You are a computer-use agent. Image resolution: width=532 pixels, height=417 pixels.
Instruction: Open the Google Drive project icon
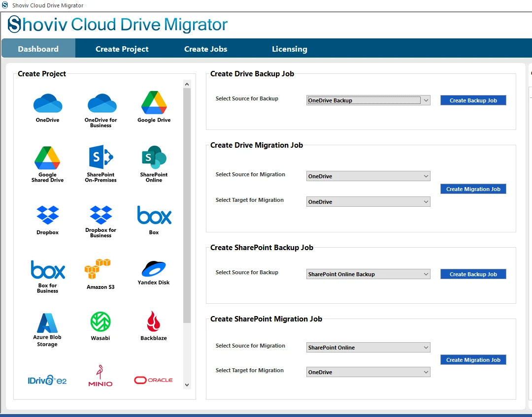pyautogui.click(x=154, y=102)
